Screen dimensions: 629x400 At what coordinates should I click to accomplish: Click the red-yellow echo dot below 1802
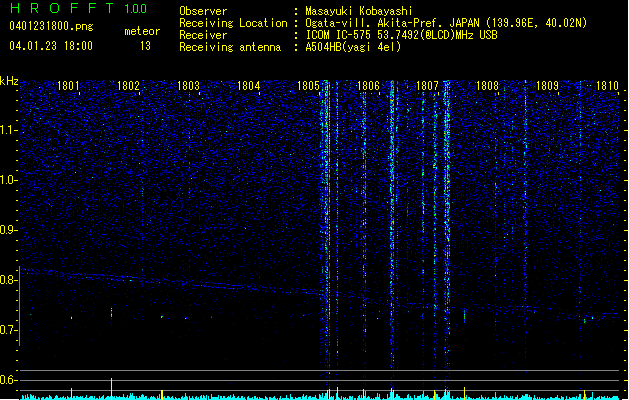tap(112, 313)
